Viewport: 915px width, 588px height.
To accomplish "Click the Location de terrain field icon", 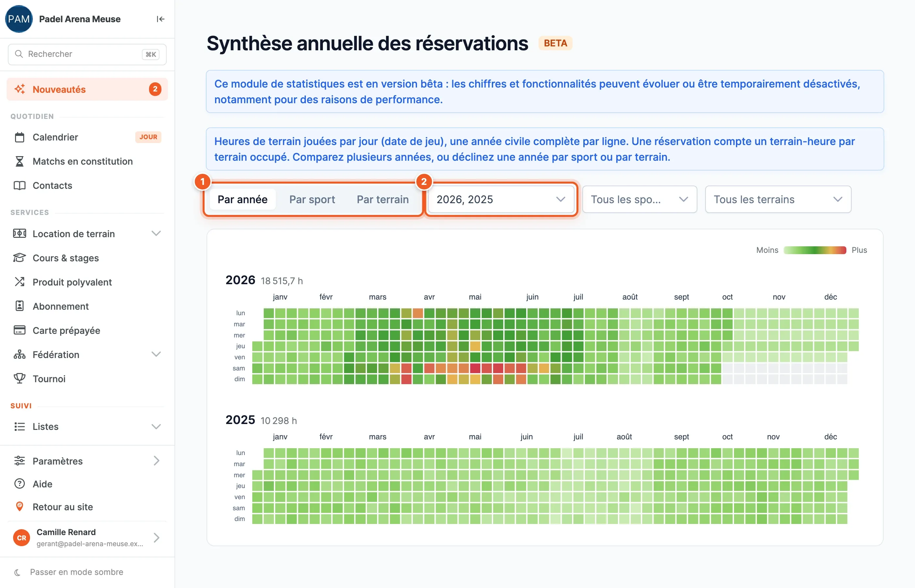I will tap(20, 233).
